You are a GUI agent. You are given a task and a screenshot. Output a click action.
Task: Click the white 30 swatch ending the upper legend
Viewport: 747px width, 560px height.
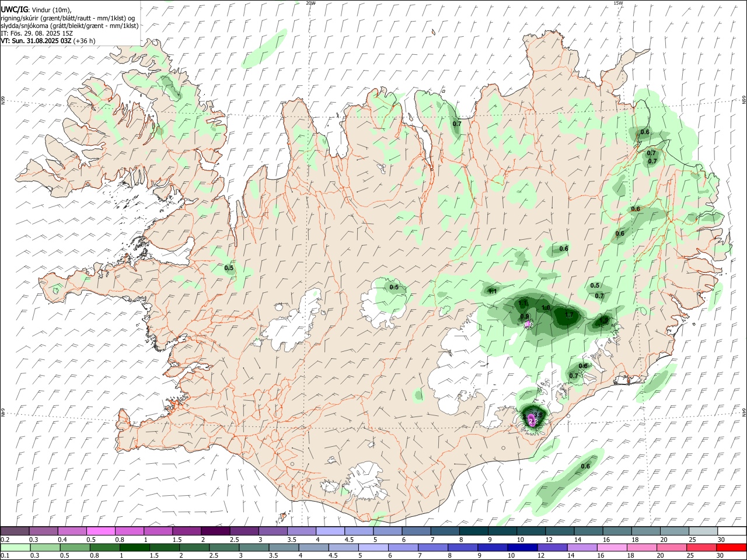pos(731,531)
